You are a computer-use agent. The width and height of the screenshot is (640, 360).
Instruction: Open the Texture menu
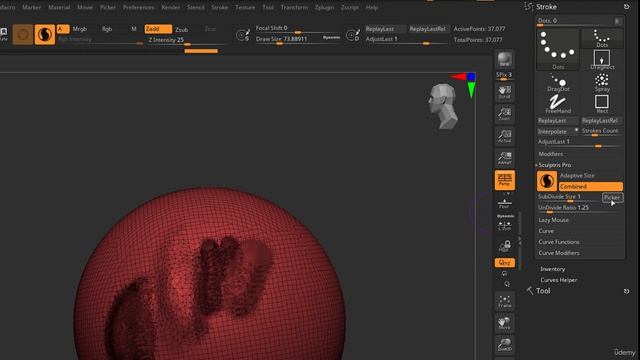[x=245, y=7]
